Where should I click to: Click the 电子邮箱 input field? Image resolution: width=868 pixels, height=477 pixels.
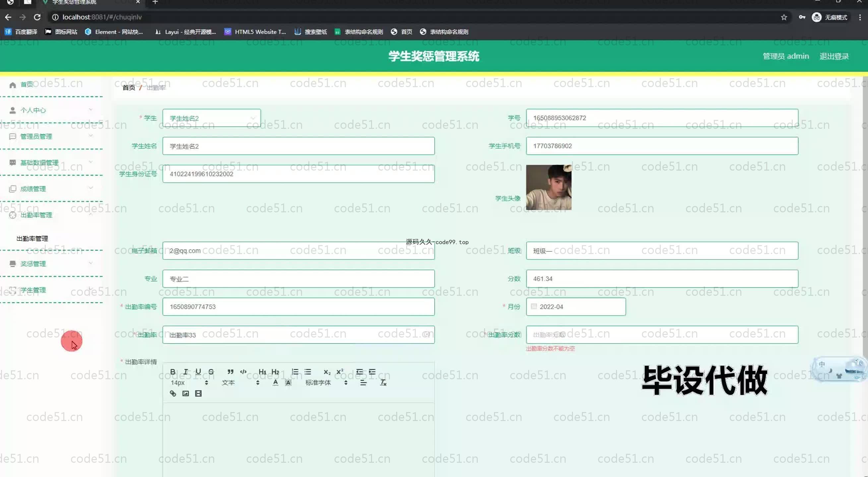298,251
